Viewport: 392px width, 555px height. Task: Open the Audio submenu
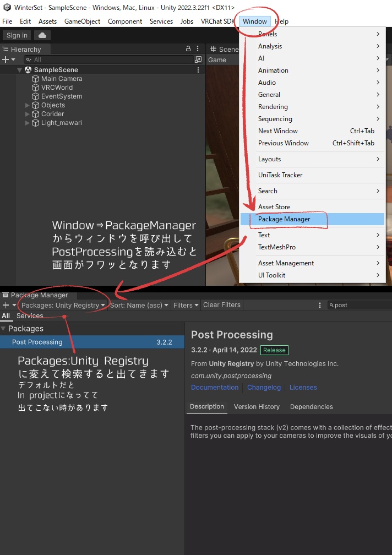coord(312,82)
